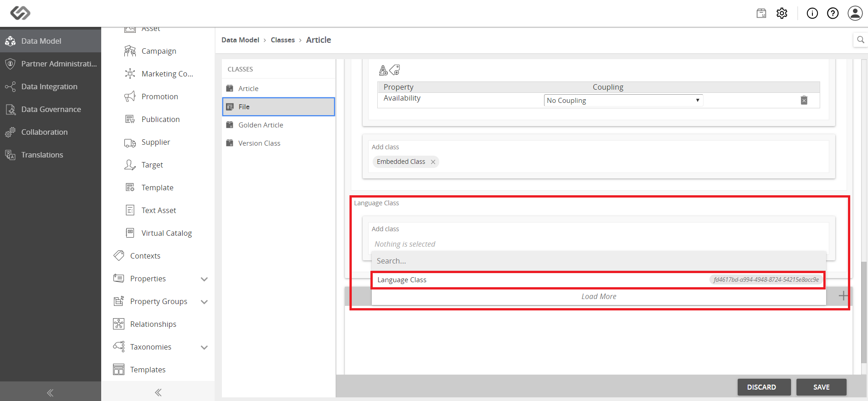Click the Contexts label in sidebar

pos(145,256)
